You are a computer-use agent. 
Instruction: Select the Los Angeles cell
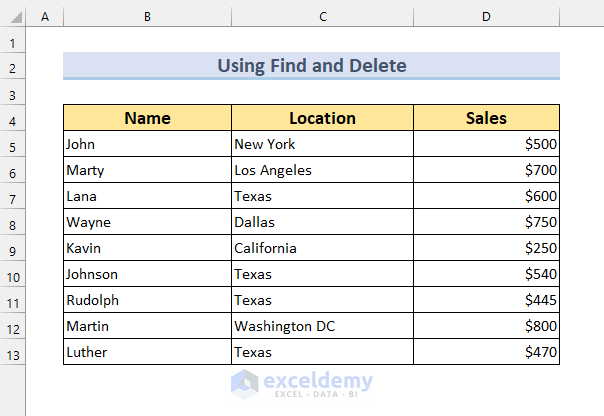tap(322, 170)
